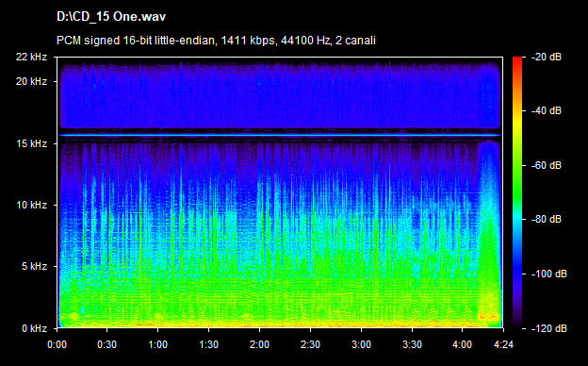Screen dimensions: 588x366
Task: Click the -120 dB scale label
Action: (549, 328)
